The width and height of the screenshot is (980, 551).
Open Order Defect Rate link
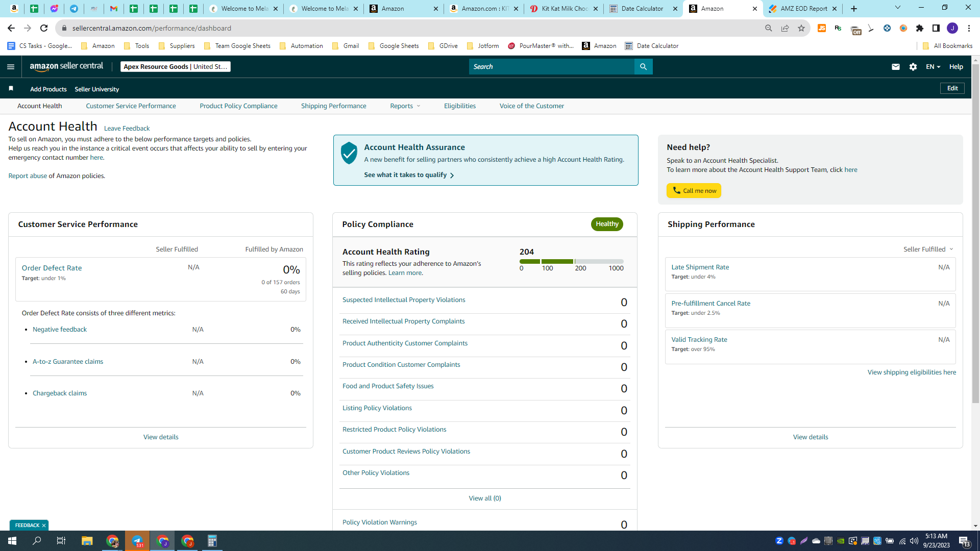click(x=52, y=268)
